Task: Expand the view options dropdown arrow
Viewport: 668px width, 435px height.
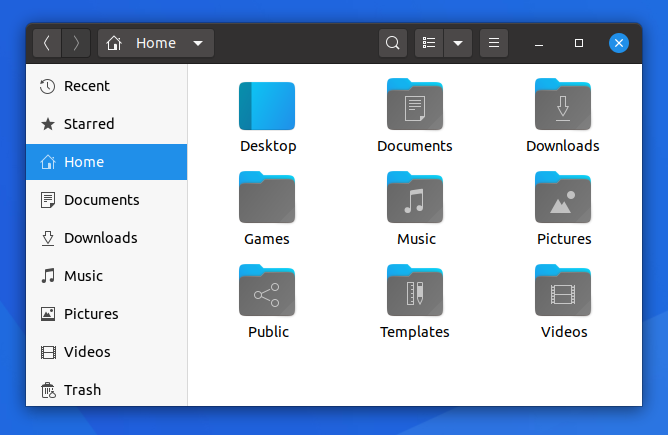Action: pyautogui.click(x=458, y=43)
